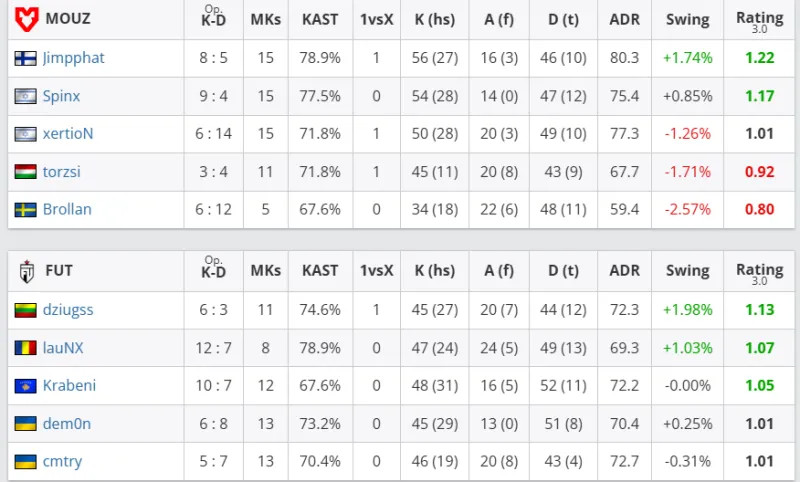Open dem0n player profile link
Image resolution: width=800 pixels, height=482 pixels.
coord(66,424)
